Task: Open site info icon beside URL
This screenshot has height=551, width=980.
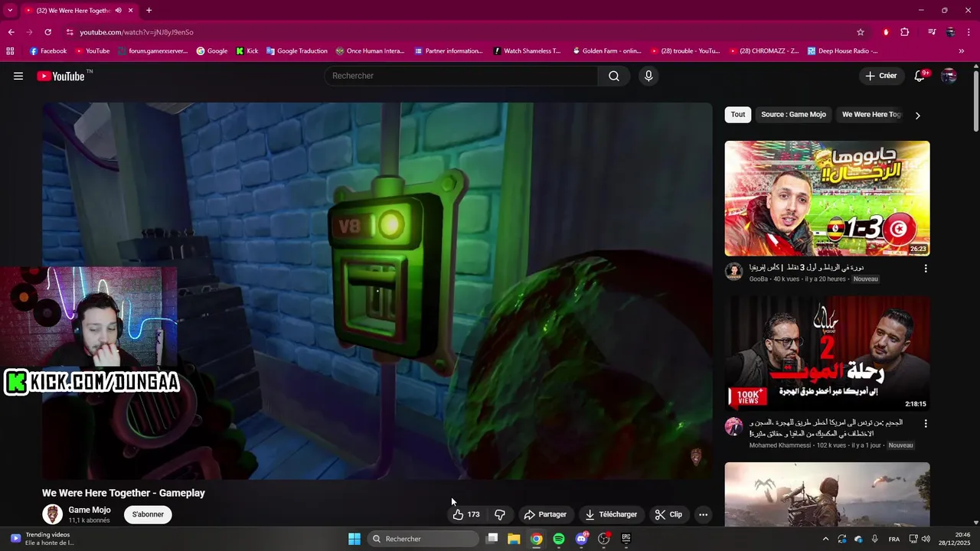Action: tap(70, 32)
